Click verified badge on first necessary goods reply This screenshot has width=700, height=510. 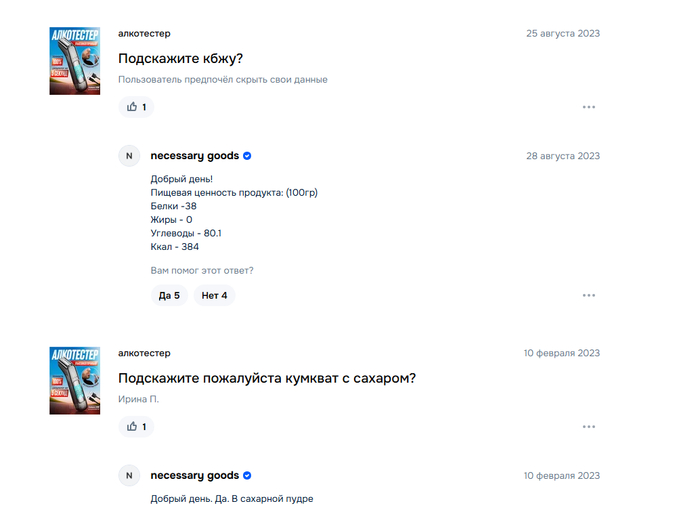click(x=247, y=156)
